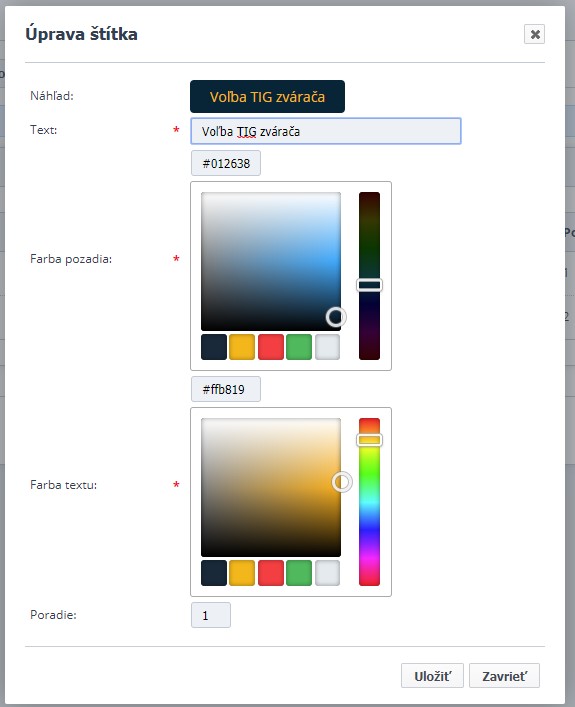575x707 pixels.
Task: Select yellow swatch in text color picker
Action: [x=242, y=573]
